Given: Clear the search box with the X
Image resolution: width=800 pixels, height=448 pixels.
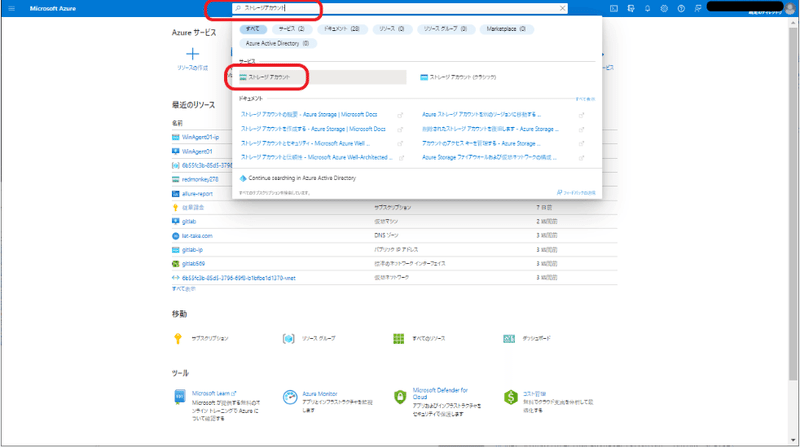Looking at the screenshot, I should (562, 8).
